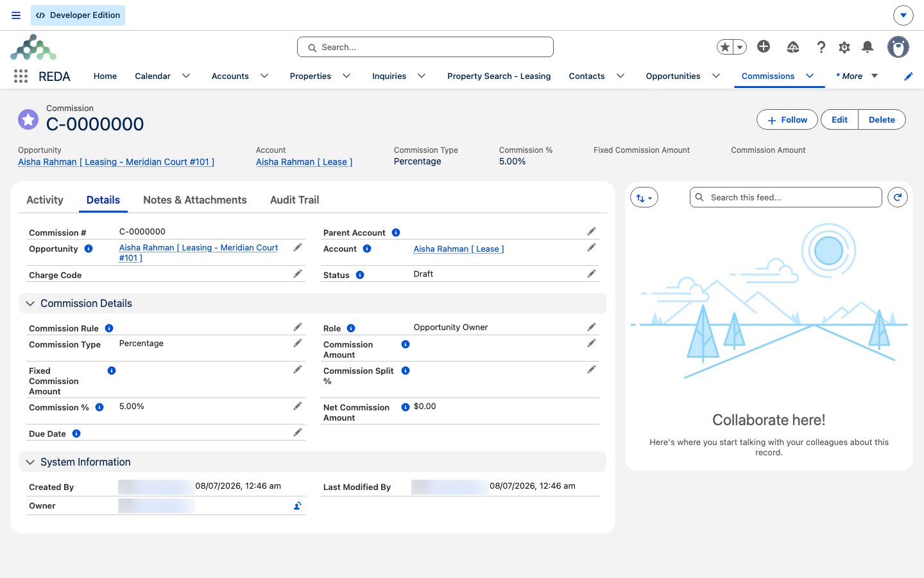The height and width of the screenshot is (578, 924).
Task: Go to the Property Search - Leasing tab
Action: (499, 76)
